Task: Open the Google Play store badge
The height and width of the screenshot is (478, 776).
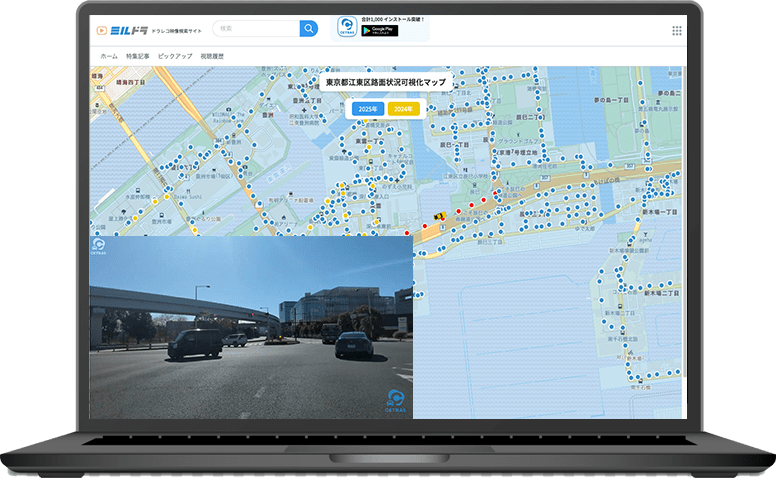Action: pos(379,31)
